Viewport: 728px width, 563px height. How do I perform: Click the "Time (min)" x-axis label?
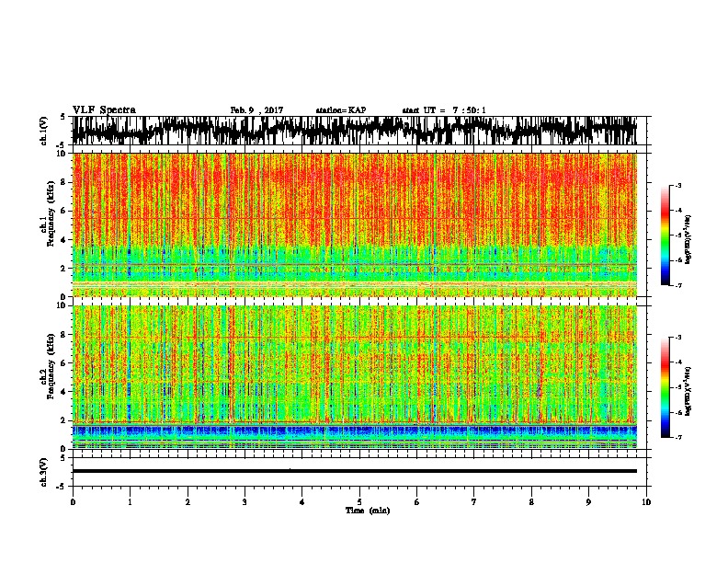368,511
